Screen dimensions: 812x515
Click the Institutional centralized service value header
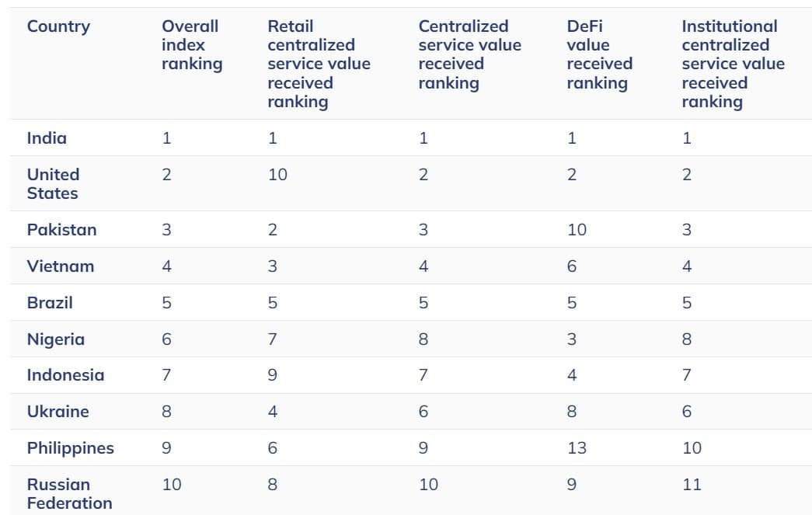[733, 64]
